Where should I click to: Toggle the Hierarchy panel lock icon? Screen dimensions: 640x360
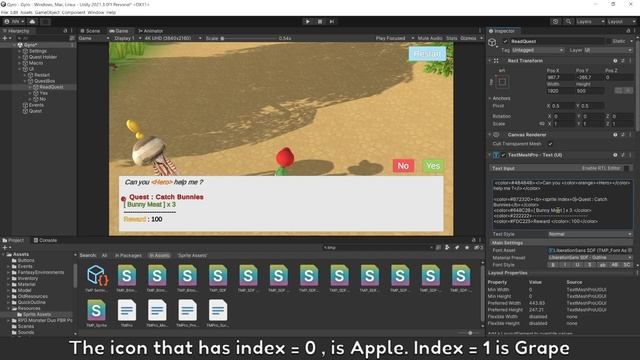click(x=65, y=31)
